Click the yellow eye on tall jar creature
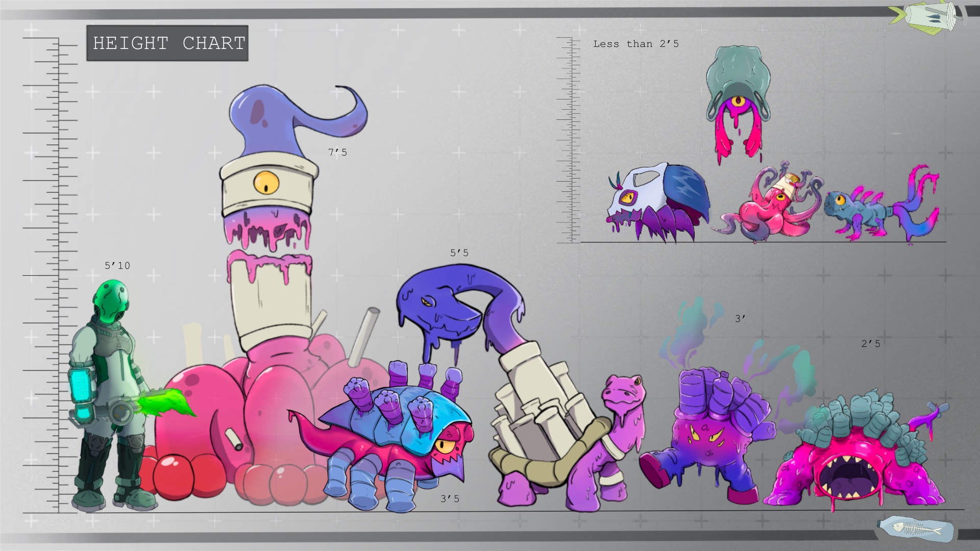980x551 pixels. point(266,182)
